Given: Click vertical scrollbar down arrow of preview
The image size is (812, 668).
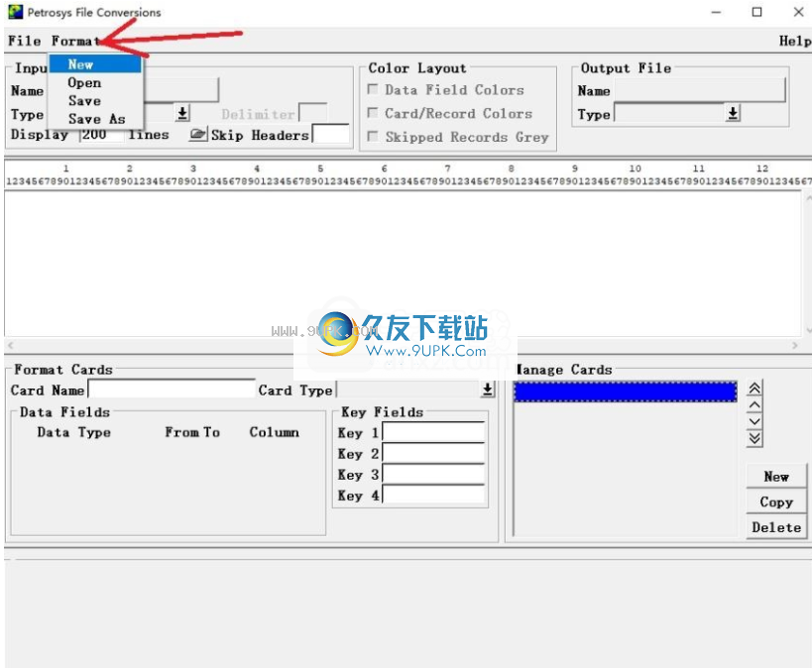Looking at the screenshot, I should point(808,330).
